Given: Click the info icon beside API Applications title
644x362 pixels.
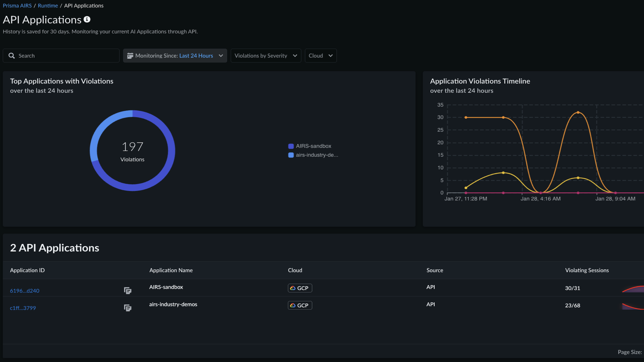Looking at the screenshot, I should (87, 19).
